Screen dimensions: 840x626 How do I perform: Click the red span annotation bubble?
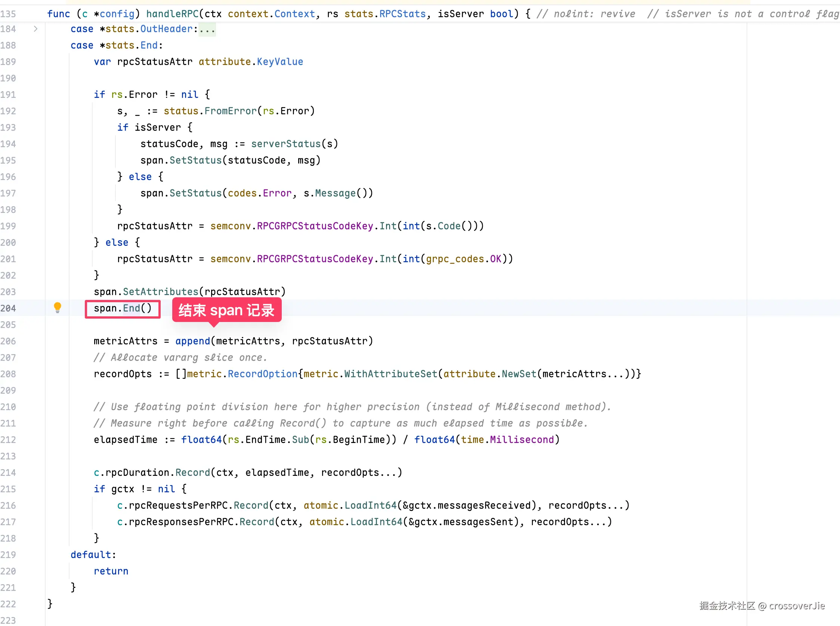pos(226,310)
